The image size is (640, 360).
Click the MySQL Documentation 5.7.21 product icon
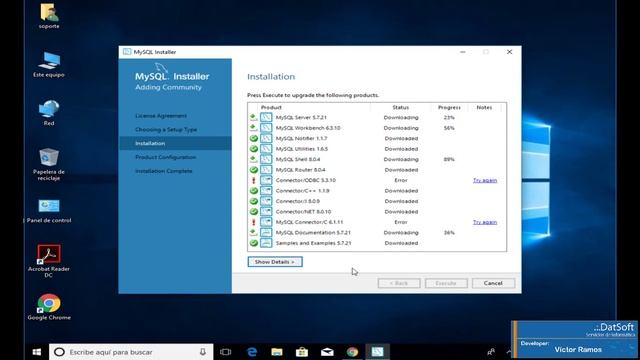(x=266, y=233)
